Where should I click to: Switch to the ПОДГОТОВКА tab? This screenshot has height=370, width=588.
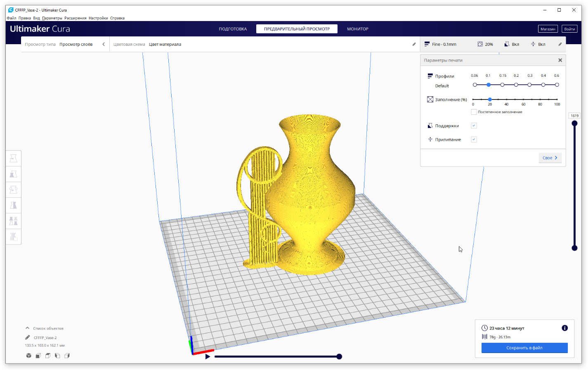click(233, 29)
